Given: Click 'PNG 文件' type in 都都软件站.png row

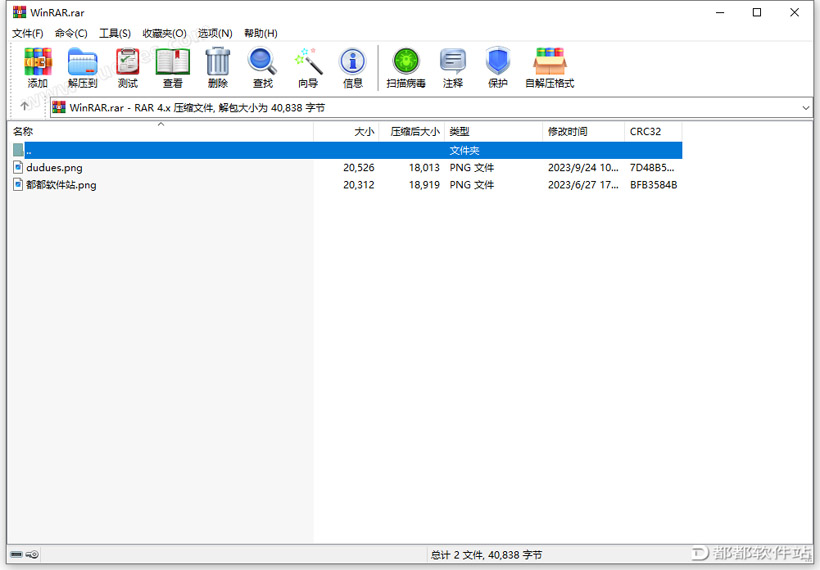Looking at the screenshot, I should 472,185.
